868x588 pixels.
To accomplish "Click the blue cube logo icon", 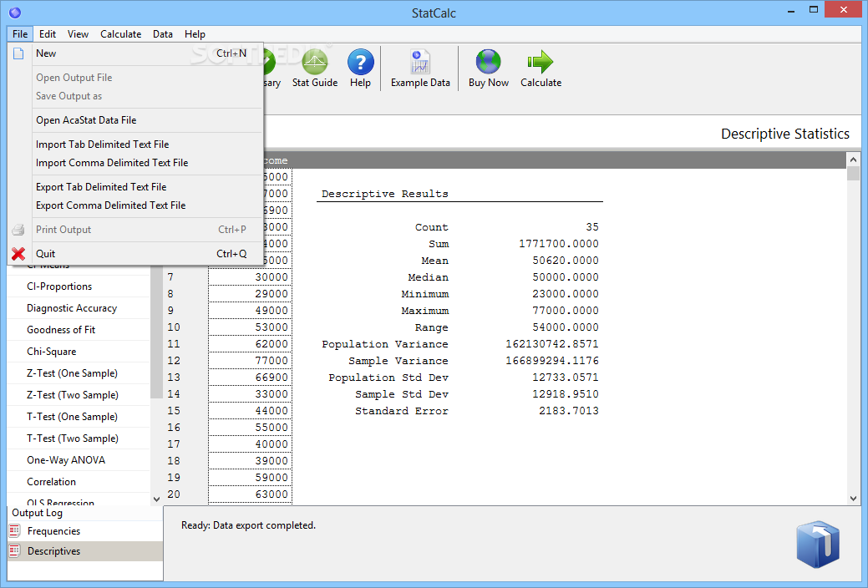I will (x=818, y=545).
